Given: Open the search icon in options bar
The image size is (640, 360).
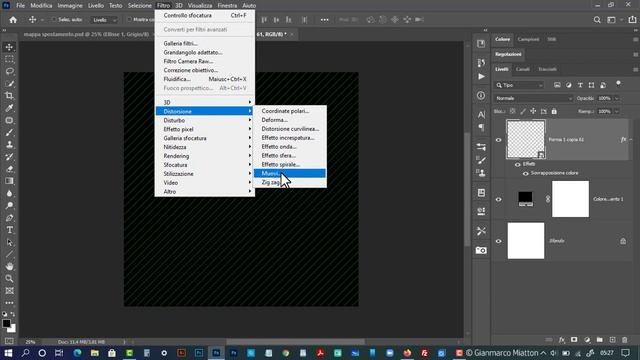Looking at the screenshot, I should (x=597, y=20).
